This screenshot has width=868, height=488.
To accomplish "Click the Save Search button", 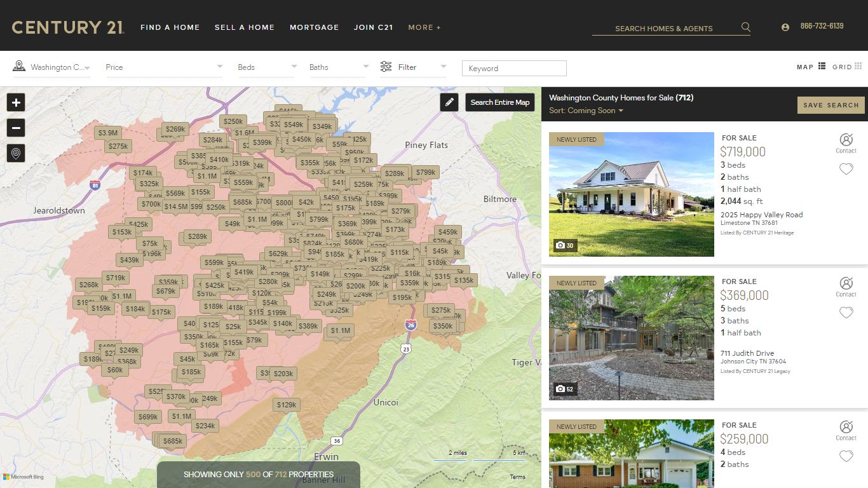I will (831, 105).
